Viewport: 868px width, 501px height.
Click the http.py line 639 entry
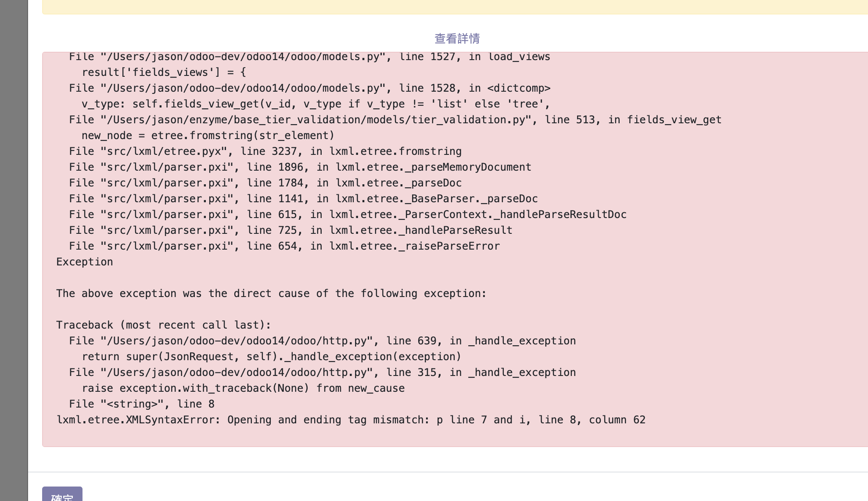322,340
